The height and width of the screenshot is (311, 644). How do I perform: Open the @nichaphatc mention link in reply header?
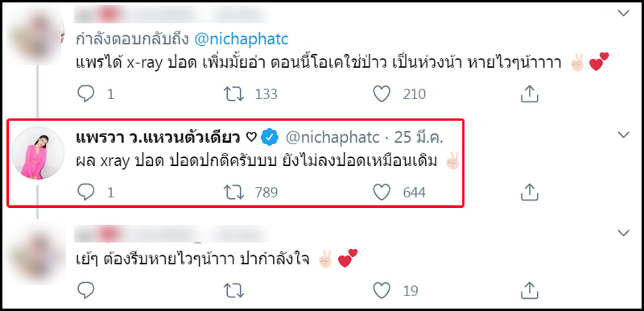coord(242,39)
